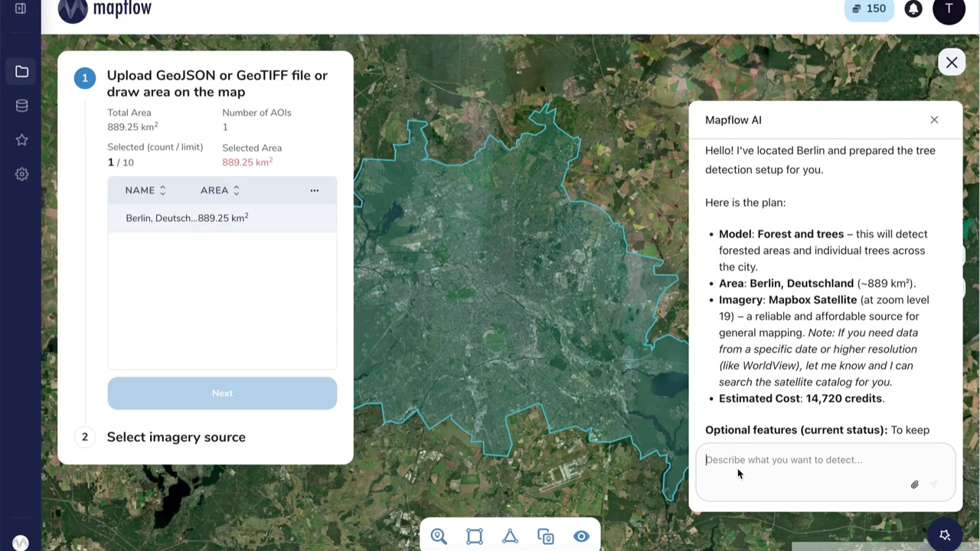Open the 150 credits balance badge
This screenshot has height=551, width=980.
pos(868,8)
